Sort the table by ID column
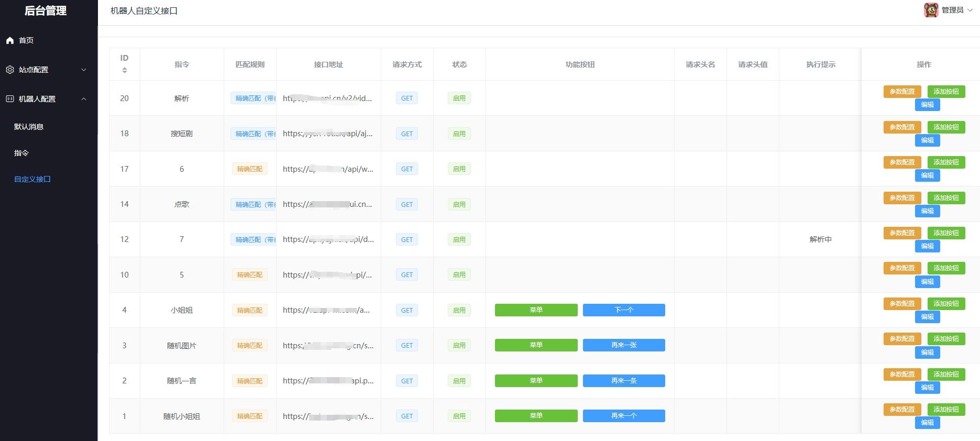 tap(124, 70)
